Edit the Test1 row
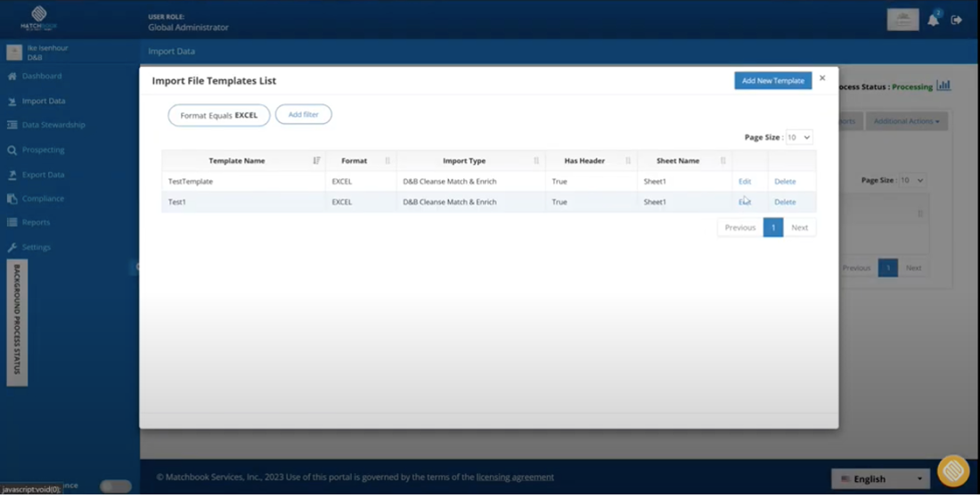 tap(745, 202)
